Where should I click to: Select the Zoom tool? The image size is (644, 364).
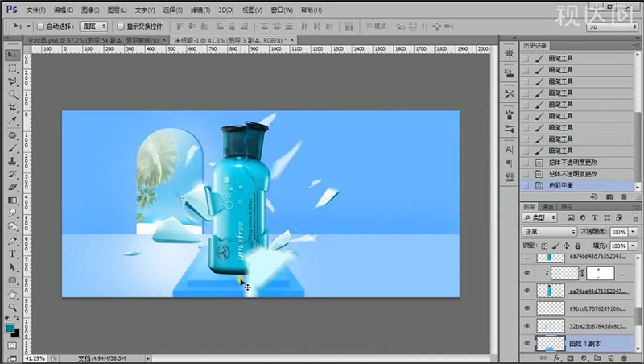pos(12,308)
